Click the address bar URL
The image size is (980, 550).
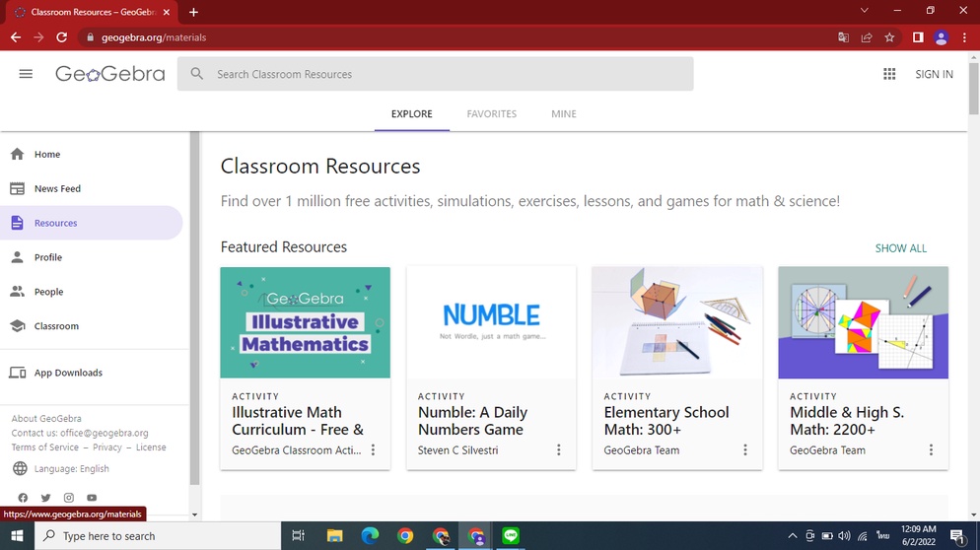pos(154,37)
